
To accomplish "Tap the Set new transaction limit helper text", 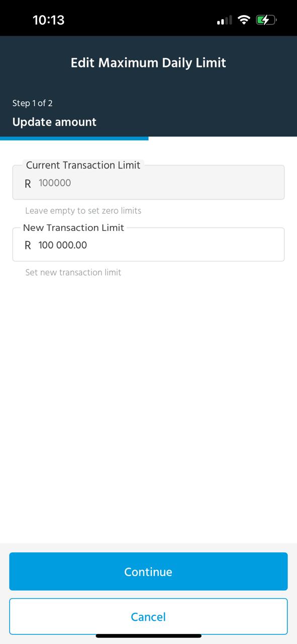I will [x=73, y=273].
